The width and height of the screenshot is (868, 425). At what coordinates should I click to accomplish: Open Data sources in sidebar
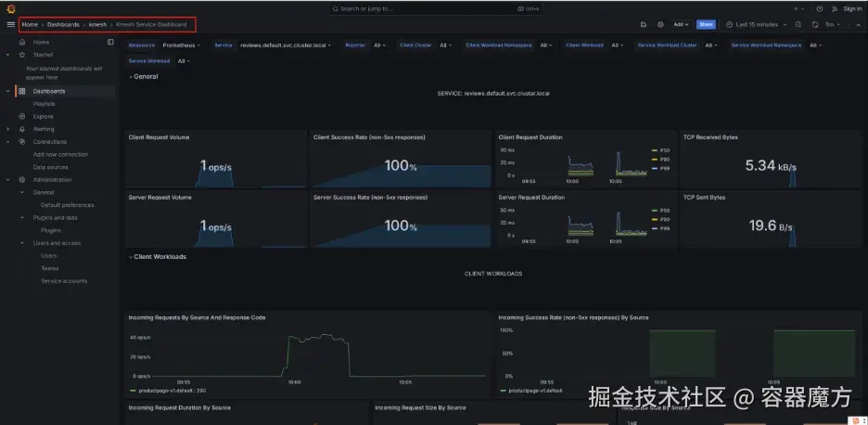click(x=50, y=167)
